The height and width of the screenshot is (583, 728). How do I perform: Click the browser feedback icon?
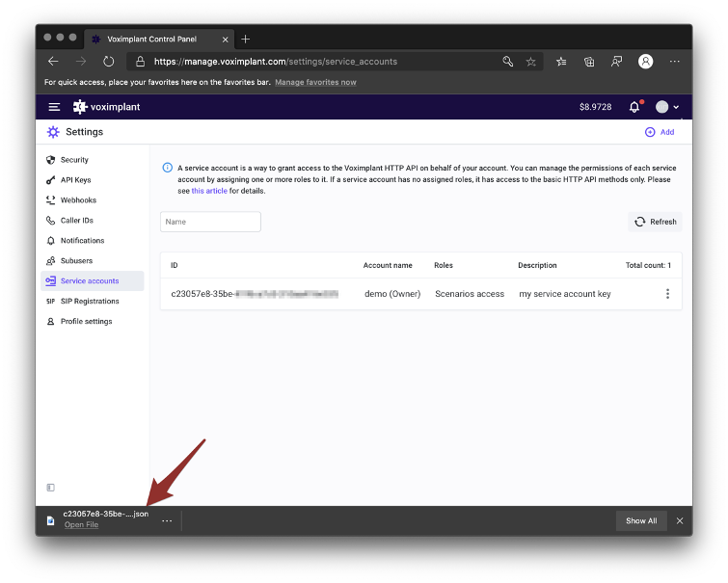point(616,62)
